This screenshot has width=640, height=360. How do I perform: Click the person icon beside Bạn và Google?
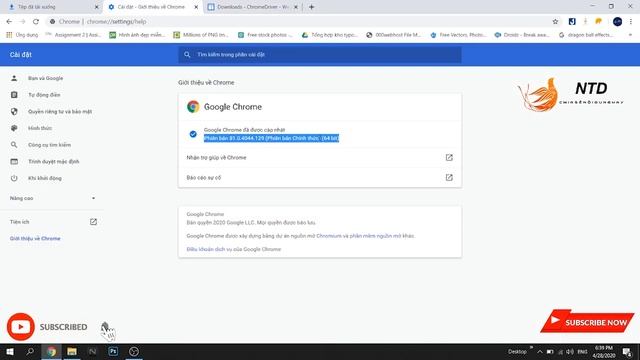[14, 78]
